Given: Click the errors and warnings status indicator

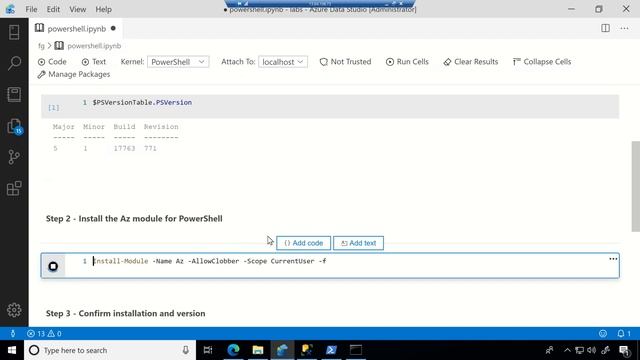Looking at the screenshot, I should [x=44, y=333].
